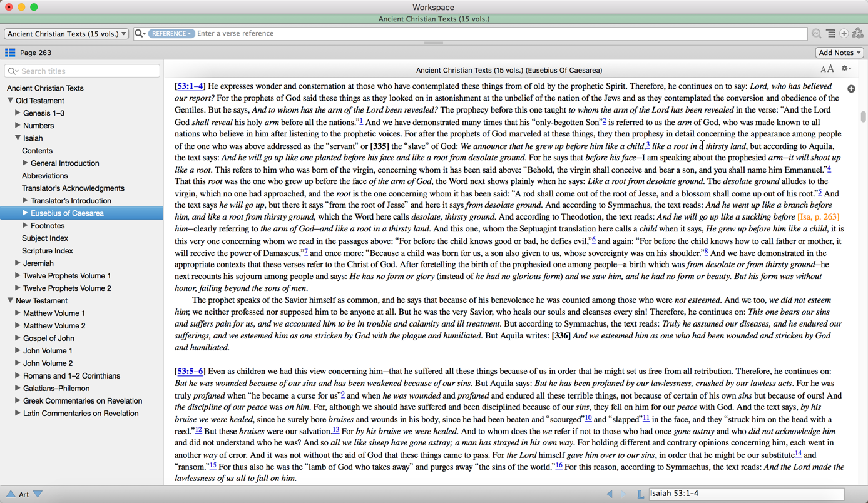Select Contents in the Isaiah tree
The width and height of the screenshot is (868, 503).
37,151
